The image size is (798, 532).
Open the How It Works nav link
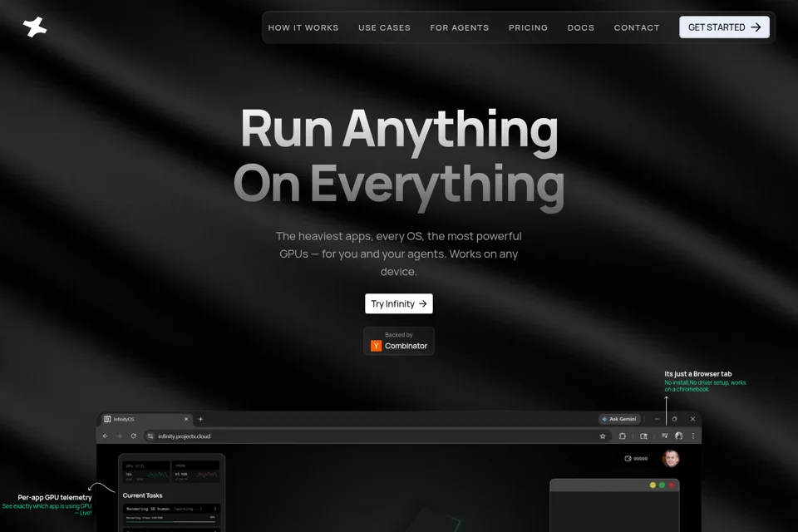(303, 27)
